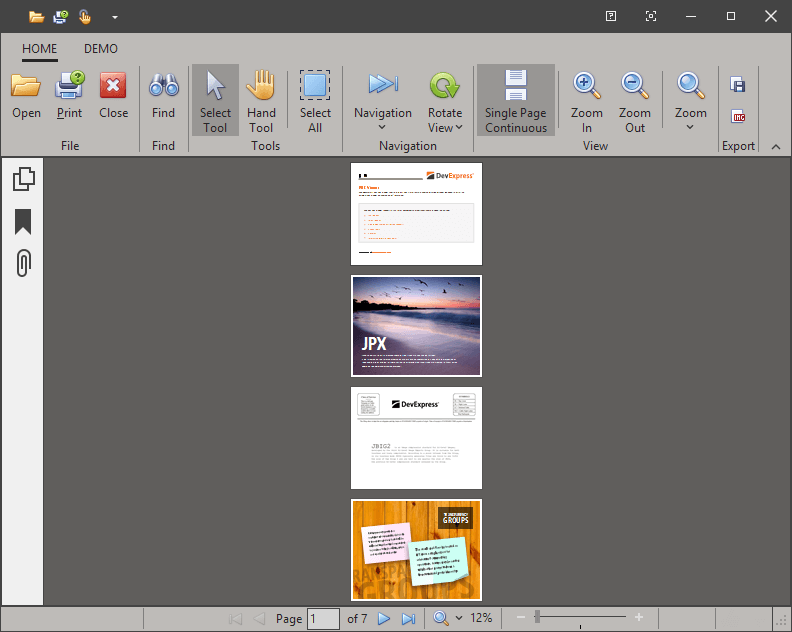Close the document with the red X icon

tap(113, 86)
